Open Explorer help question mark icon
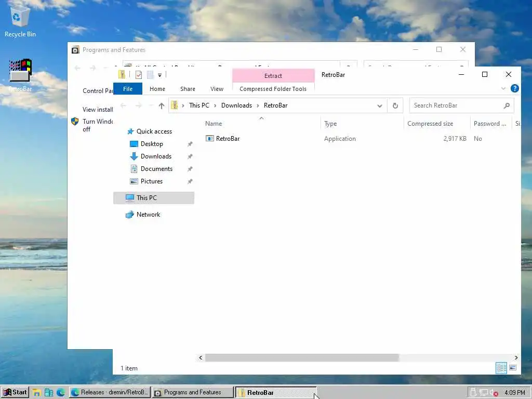Image resolution: width=532 pixels, height=399 pixels. click(514, 88)
